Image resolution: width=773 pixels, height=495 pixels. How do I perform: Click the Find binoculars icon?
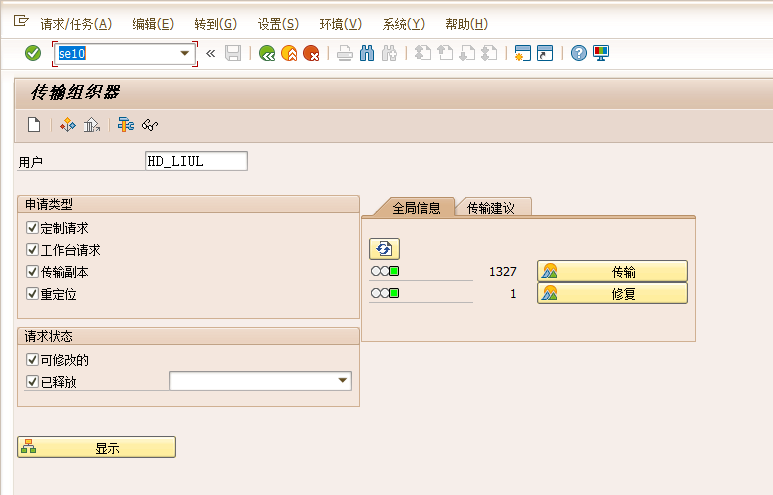click(367, 53)
